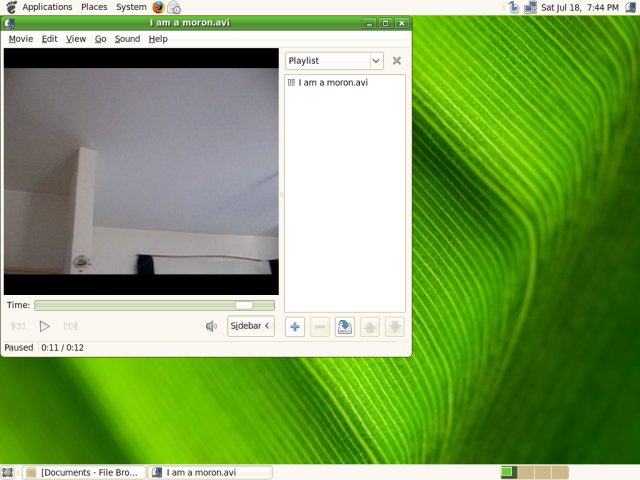Switch to the first green workspace
The height and width of the screenshot is (480, 640).
[509, 472]
